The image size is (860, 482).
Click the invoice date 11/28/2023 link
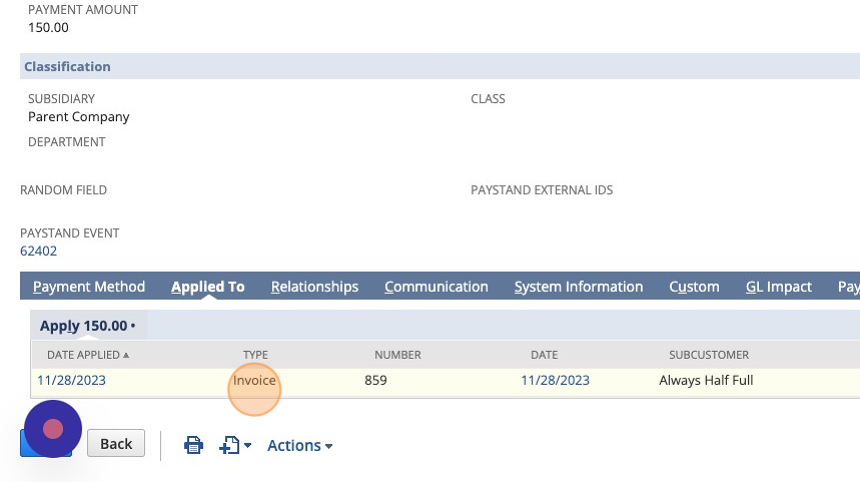pos(555,380)
